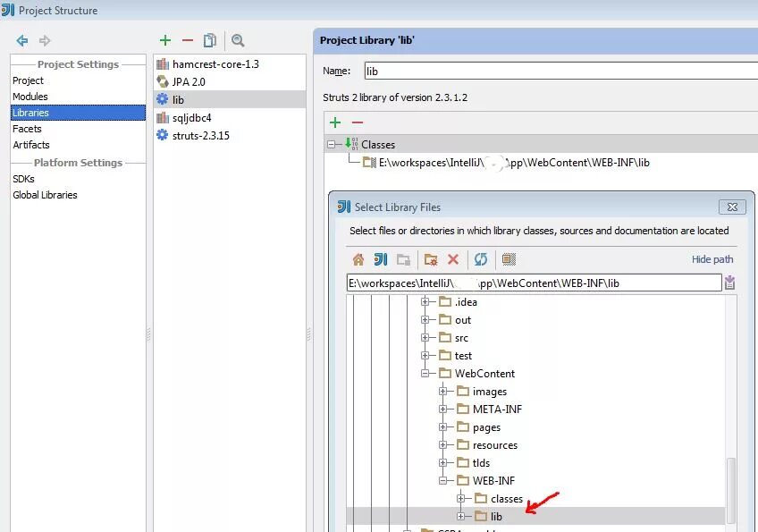Expand the src folder

(425, 338)
